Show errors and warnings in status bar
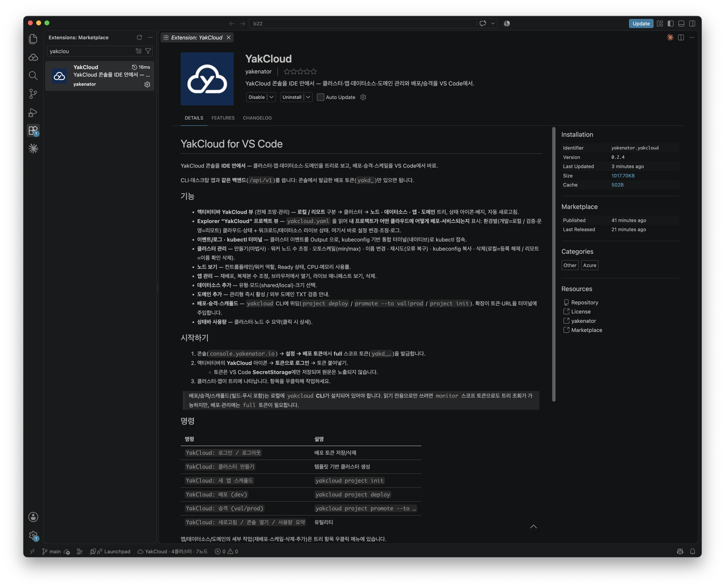The height and width of the screenshot is (588, 725). tap(227, 551)
